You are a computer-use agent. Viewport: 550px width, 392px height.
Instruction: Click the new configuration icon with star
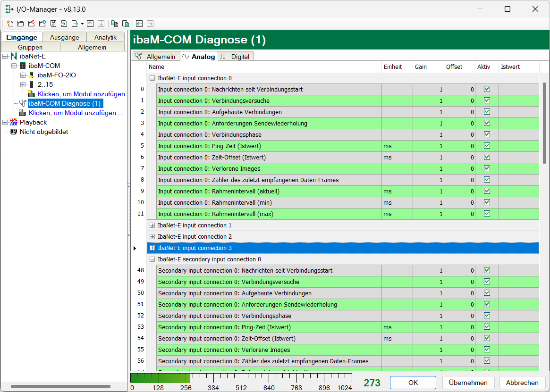tap(9, 24)
